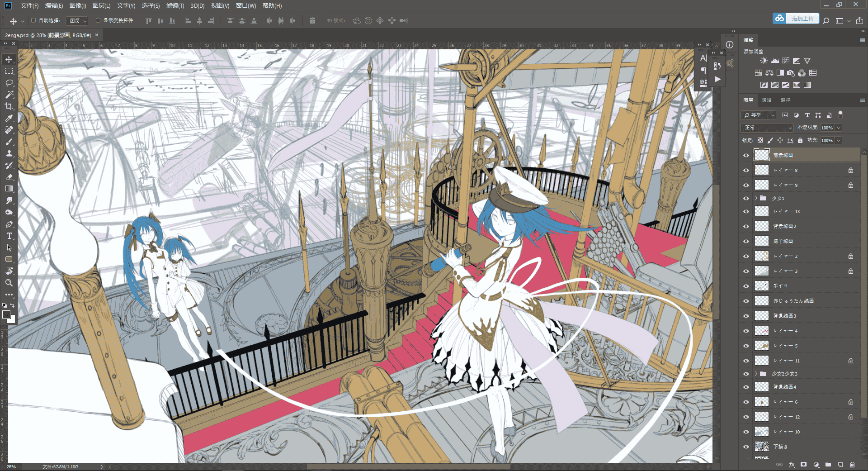Viewport: 868px width, 471px height.
Task: Create a new group folder icon
Action: (828, 465)
